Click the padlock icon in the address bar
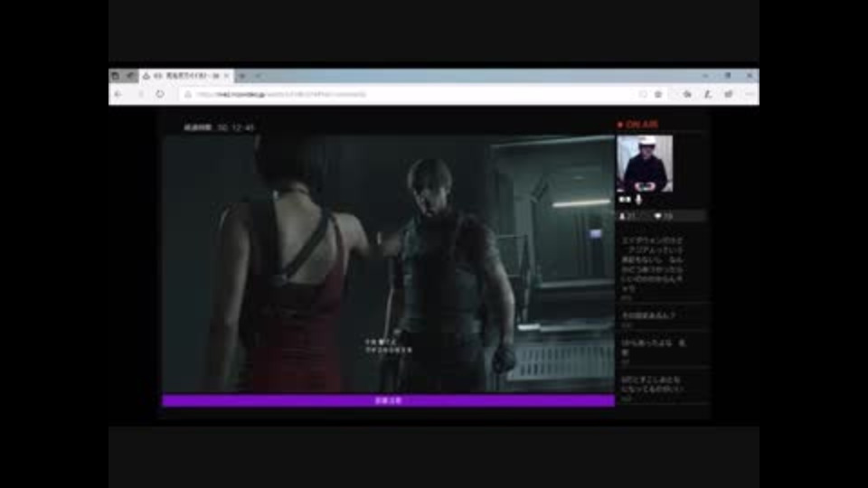The height and width of the screenshot is (488, 868). tap(188, 95)
